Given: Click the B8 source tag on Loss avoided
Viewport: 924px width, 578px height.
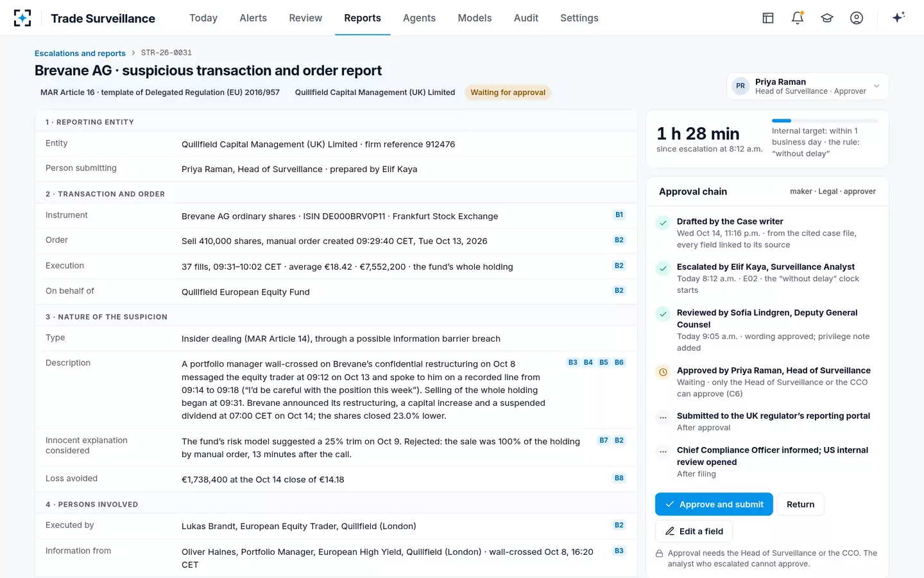Looking at the screenshot, I should 619,478.
